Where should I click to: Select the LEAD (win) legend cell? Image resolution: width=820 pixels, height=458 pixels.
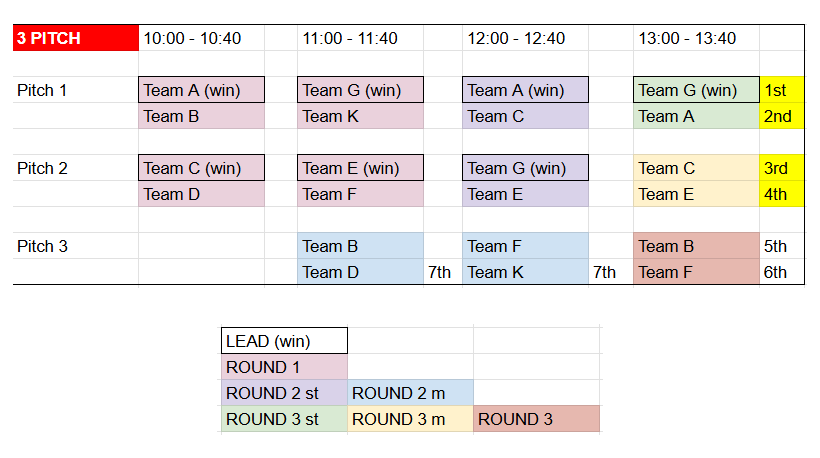pos(284,341)
